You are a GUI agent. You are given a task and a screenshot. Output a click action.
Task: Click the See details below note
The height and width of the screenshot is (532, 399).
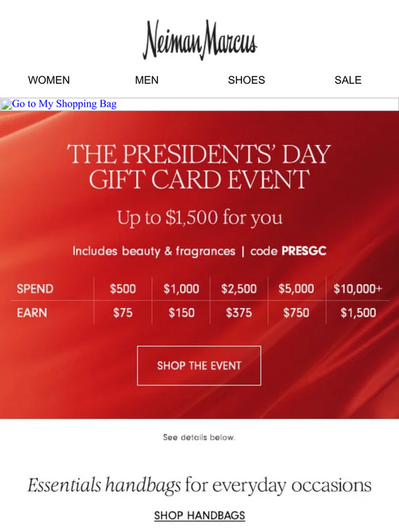[199, 437]
